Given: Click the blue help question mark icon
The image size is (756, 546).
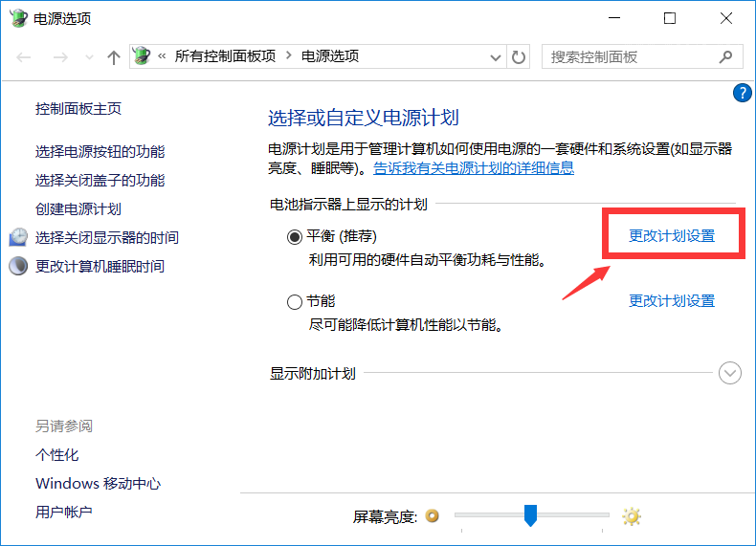Looking at the screenshot, I should coord(742,93).
